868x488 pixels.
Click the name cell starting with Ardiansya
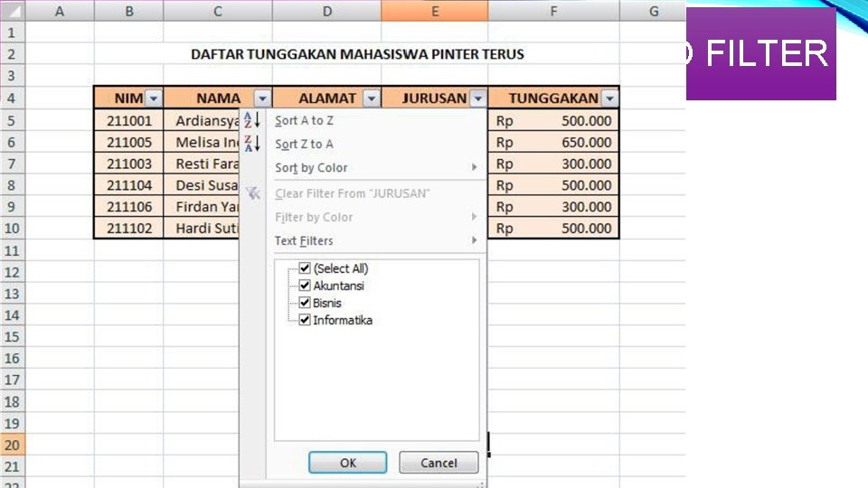click(202, 120)
